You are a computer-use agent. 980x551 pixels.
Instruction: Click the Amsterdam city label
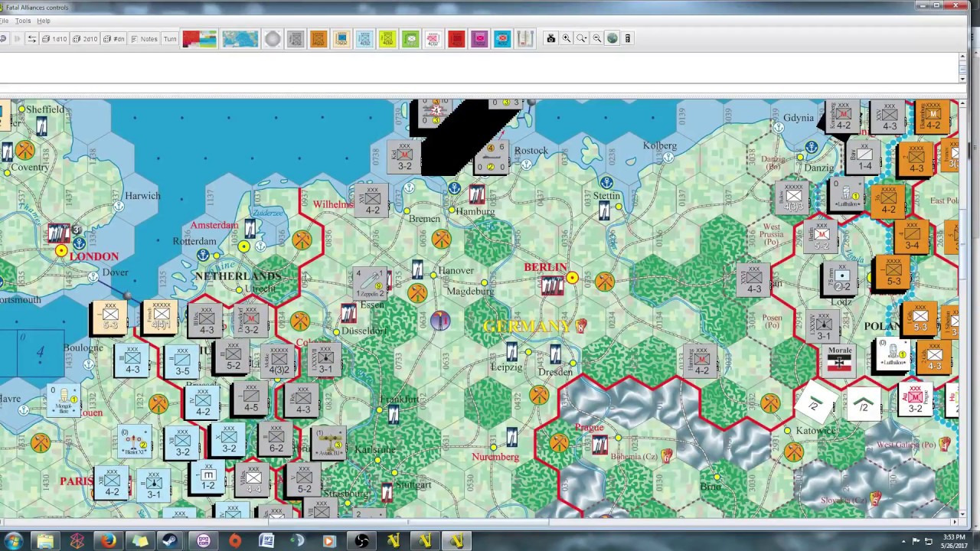pos(214,225)
